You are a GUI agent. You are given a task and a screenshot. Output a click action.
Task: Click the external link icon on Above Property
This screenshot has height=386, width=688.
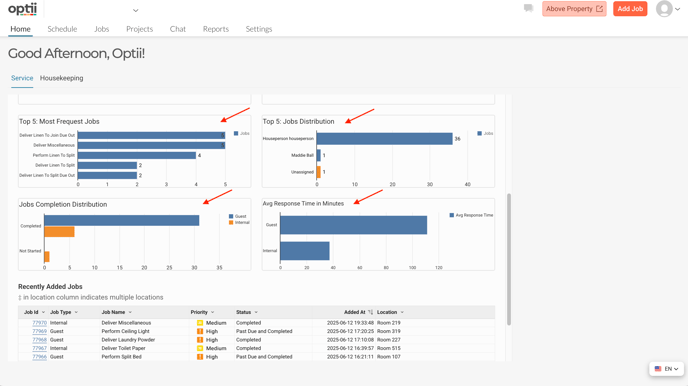point(599,9)
